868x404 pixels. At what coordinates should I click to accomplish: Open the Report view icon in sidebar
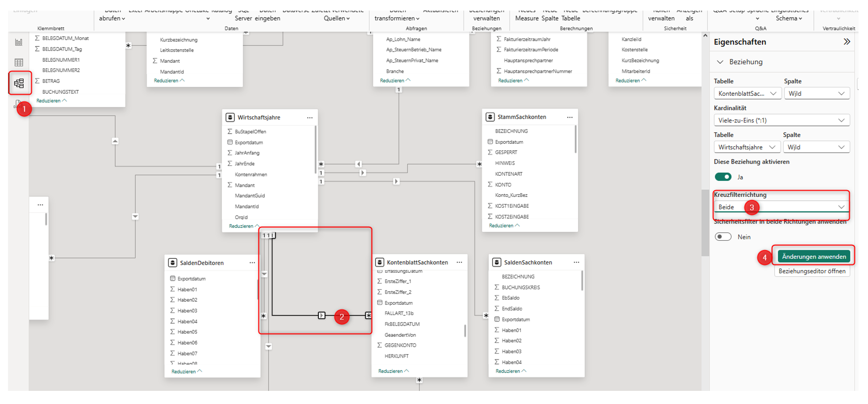(19, 42)
